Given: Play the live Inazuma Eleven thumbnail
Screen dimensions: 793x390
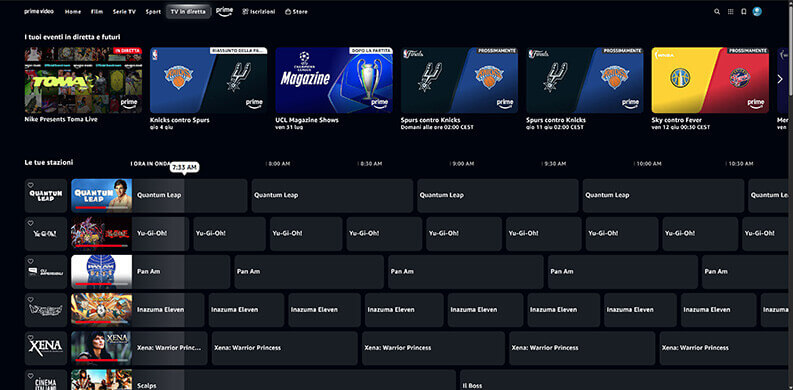Looking at the screenshot, I should [x=102, y=310].
